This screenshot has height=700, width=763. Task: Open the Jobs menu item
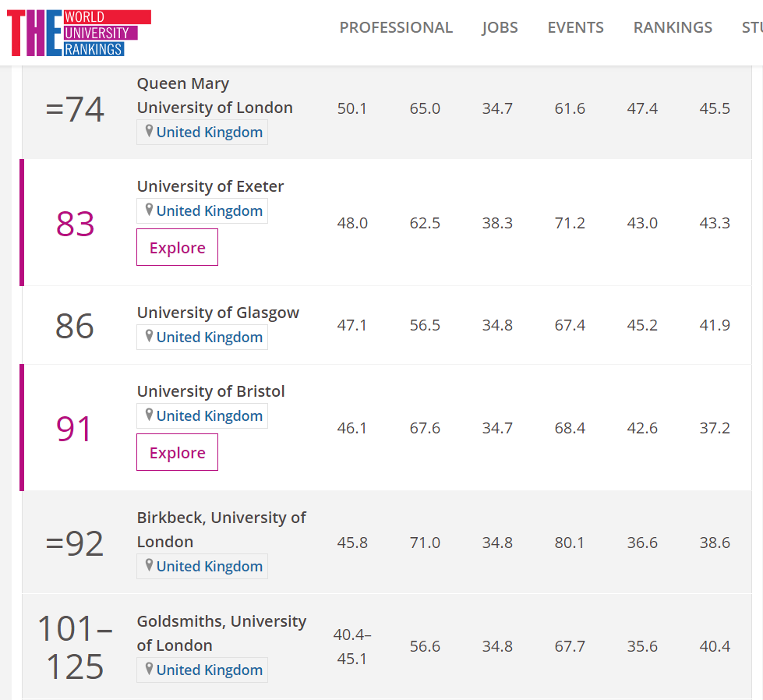500,27
